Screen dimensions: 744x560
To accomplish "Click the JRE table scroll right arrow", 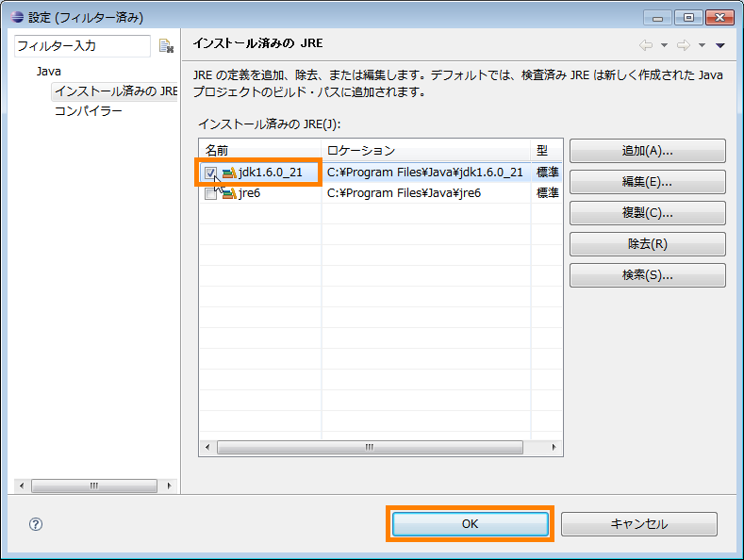I will click(554, 447).
